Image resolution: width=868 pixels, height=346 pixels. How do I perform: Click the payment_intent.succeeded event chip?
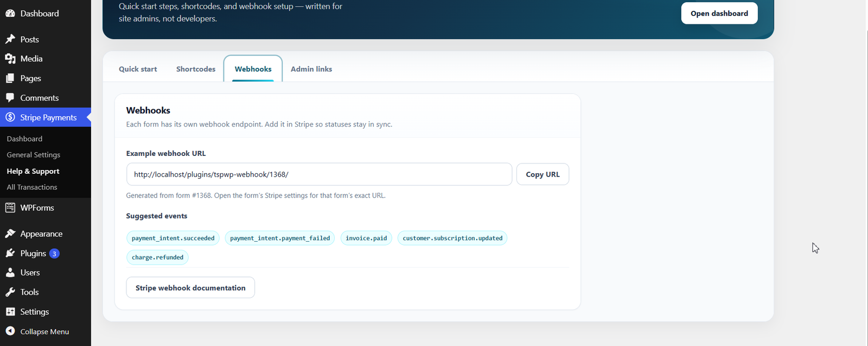click(x=173, y=238)
